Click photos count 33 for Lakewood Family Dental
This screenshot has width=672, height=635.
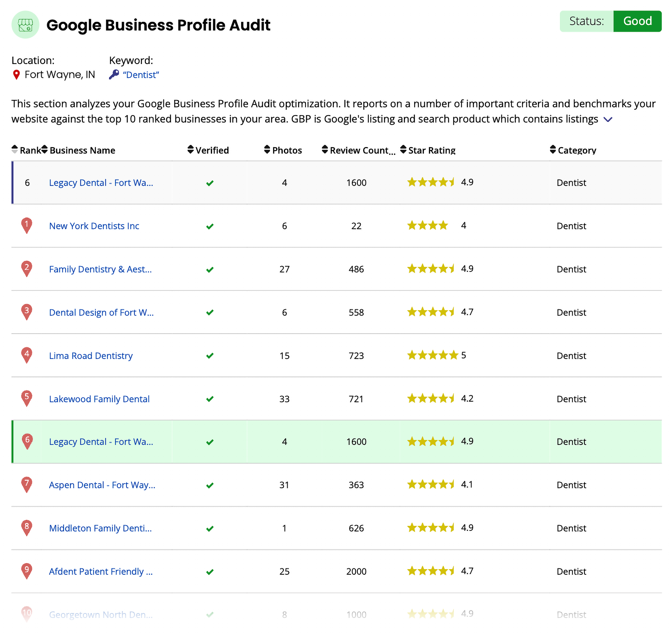pyautogui.click(x=284, y=399)
